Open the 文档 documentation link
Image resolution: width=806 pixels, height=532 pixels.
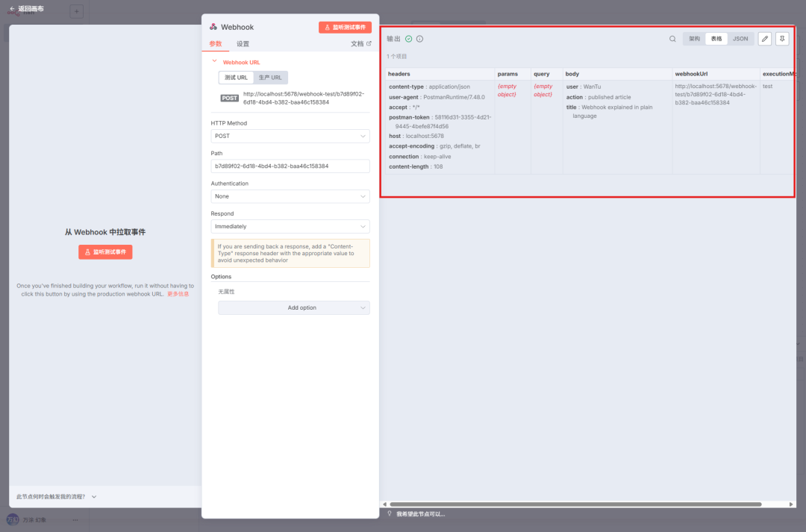click(x=360, y=44)
